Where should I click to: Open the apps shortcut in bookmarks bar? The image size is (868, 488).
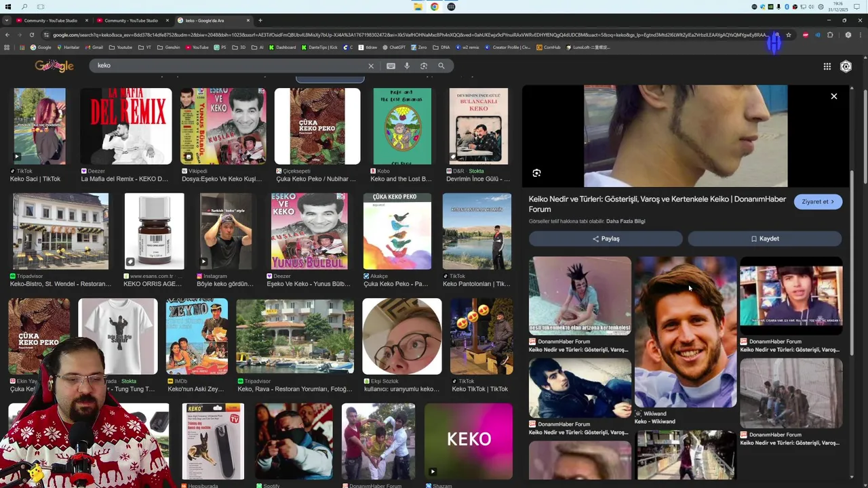pos(7,47)
